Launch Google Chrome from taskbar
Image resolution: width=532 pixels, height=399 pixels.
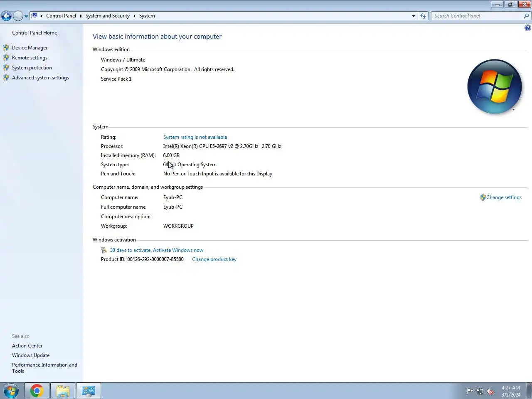pyautogui.click(x=37, y=391)
